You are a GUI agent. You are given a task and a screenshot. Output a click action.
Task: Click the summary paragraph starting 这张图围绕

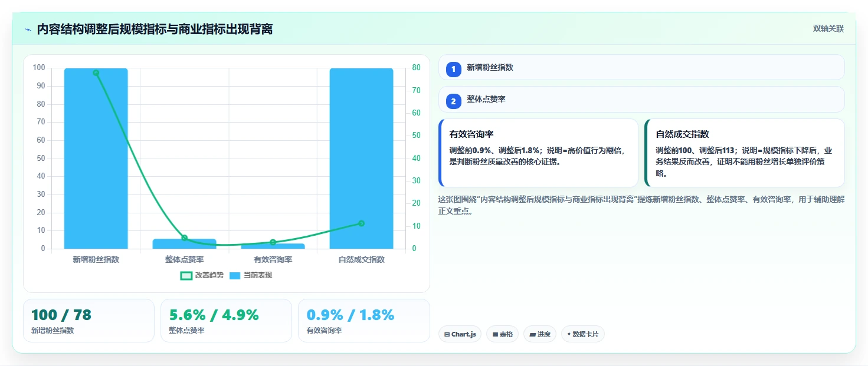pyautogui.click(x=641, y=205)
